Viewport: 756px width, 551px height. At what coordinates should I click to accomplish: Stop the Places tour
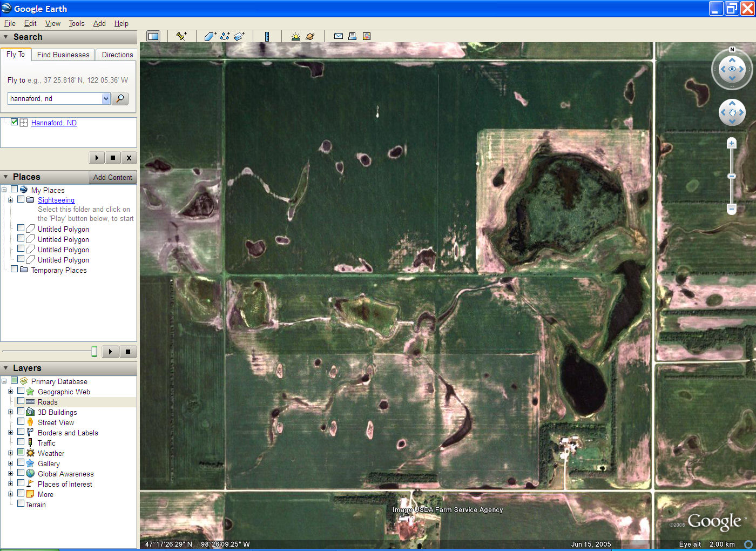[128, 352]
